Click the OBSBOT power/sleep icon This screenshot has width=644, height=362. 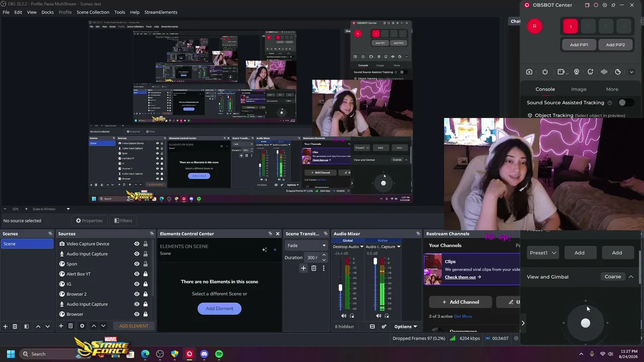(545, 72)
